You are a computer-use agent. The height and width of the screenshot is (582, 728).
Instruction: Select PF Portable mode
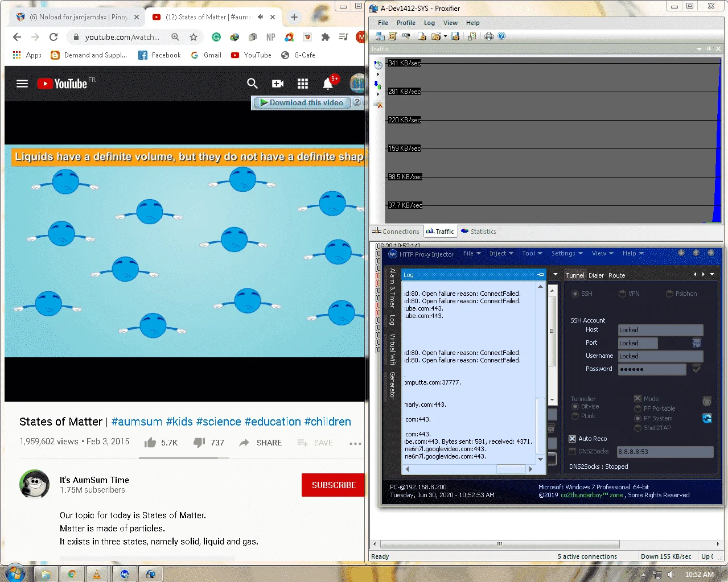(638, 408)
